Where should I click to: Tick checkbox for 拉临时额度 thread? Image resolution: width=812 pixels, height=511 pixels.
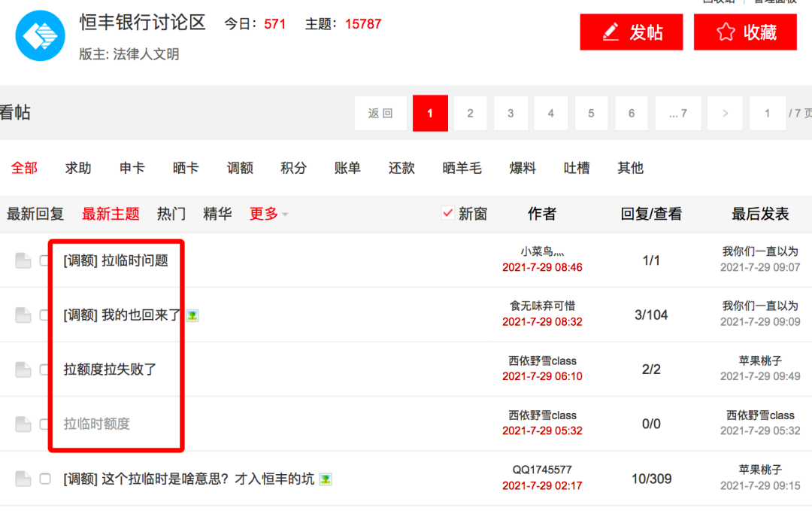click(44, 424)
